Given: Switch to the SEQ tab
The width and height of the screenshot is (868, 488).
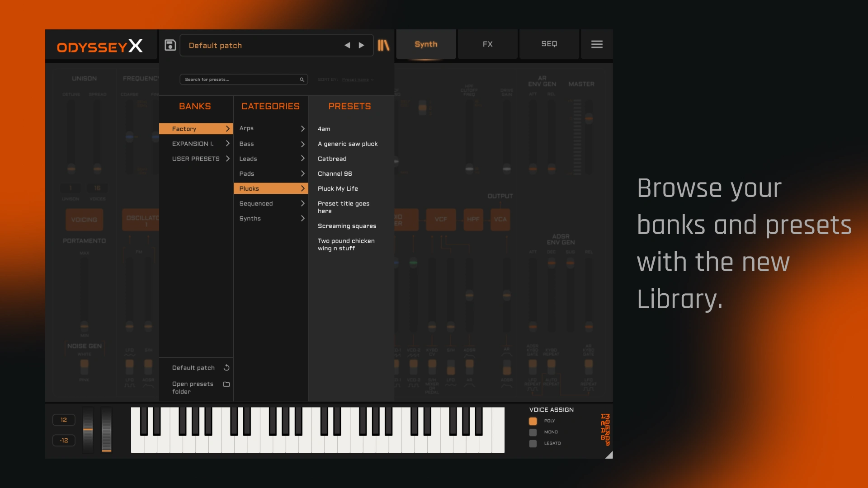Looking at the screenshot, I should 549,44.
